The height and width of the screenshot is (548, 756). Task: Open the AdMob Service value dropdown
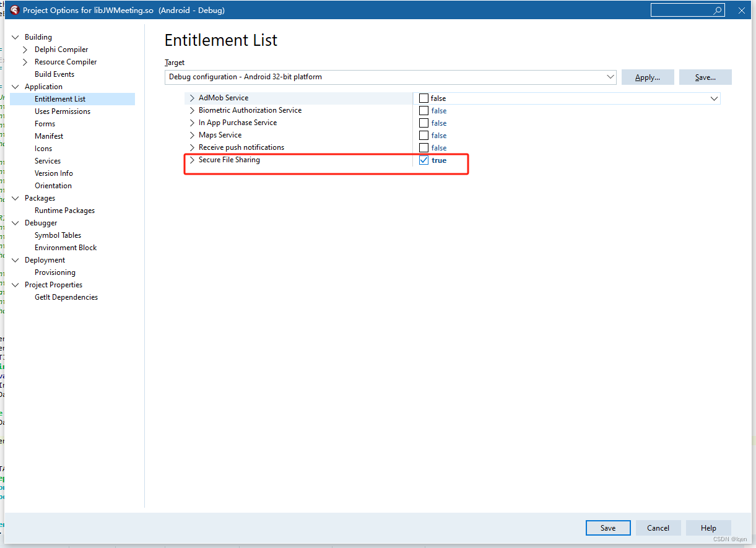[x=715, y=98]
